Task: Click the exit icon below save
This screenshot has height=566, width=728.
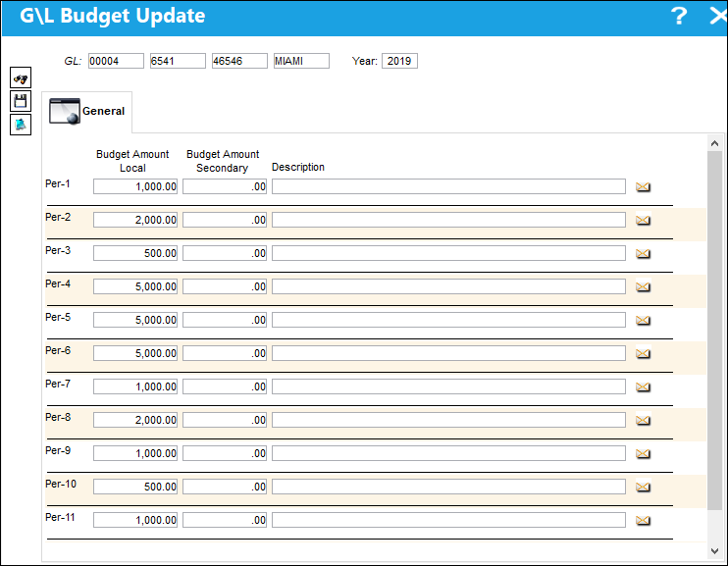Action: tap(21, 125)
